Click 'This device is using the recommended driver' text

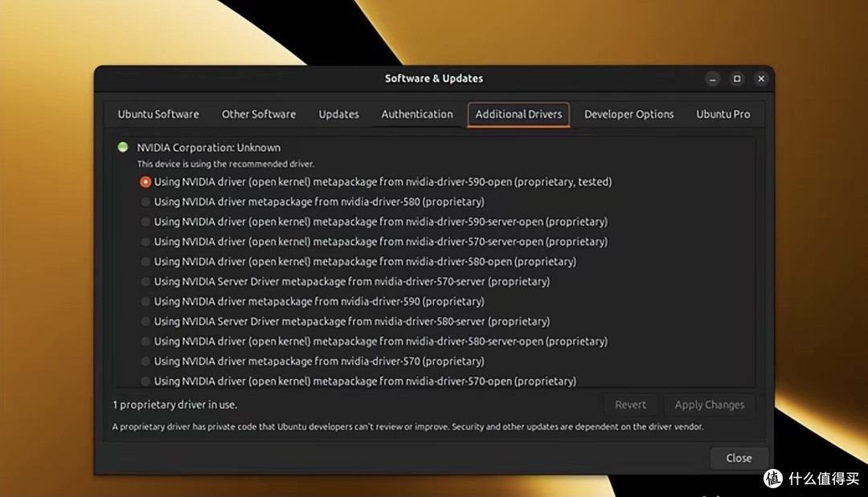point(226,164)
